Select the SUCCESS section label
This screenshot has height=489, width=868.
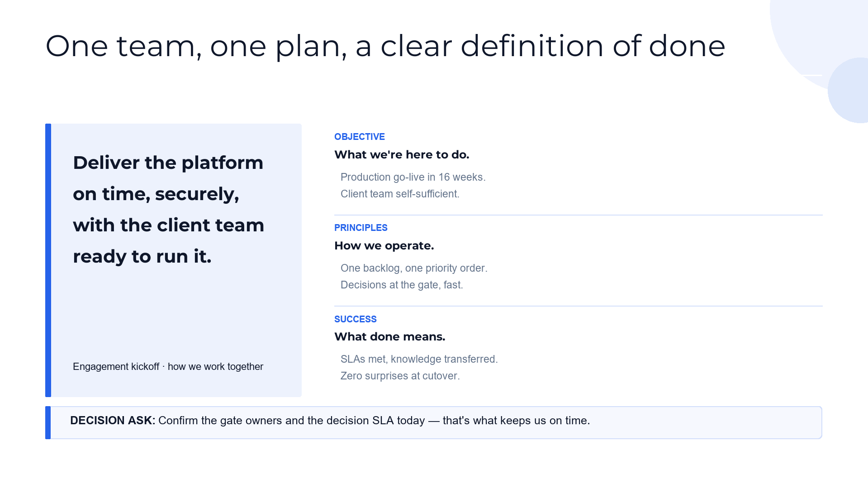click(x=356, y=319)
